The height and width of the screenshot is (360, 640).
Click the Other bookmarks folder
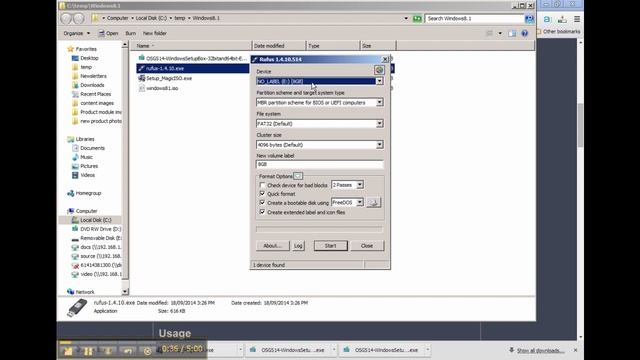click(558, 31)
